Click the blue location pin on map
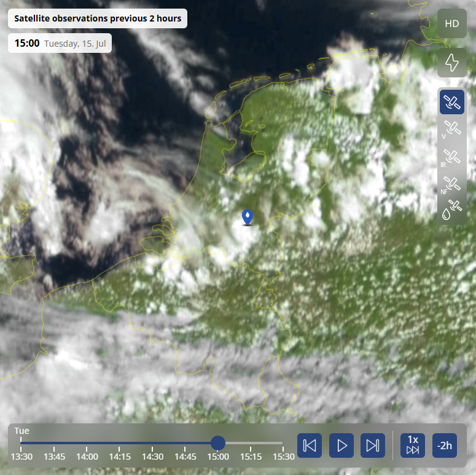This screenshot has width=476, height=475. coord(248,217)
